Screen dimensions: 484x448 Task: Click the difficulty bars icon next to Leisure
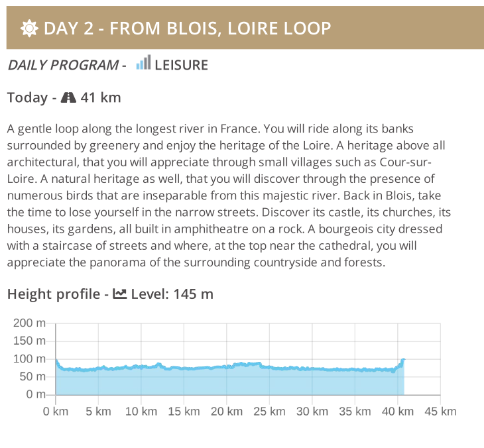(143, 62)
